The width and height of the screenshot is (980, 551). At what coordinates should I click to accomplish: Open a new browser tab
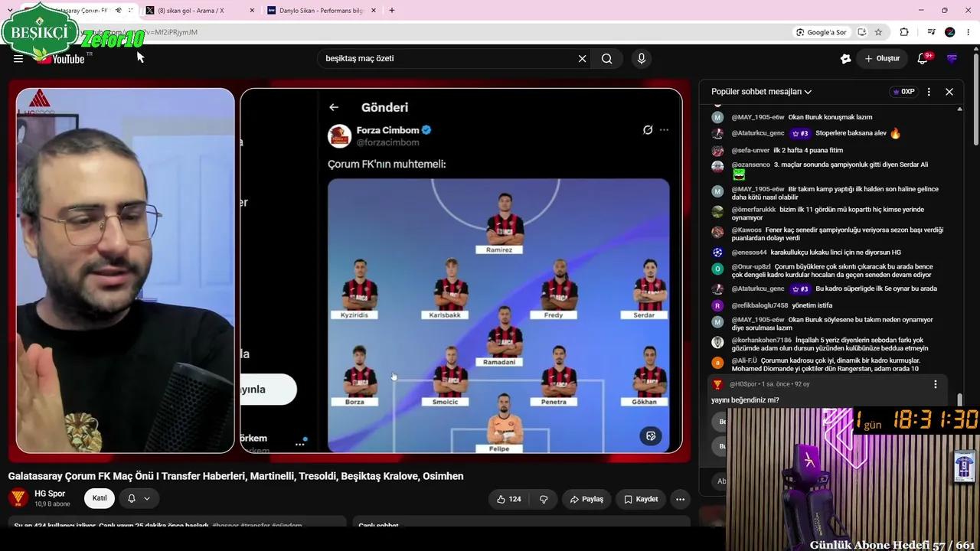(x=392, y=11)
